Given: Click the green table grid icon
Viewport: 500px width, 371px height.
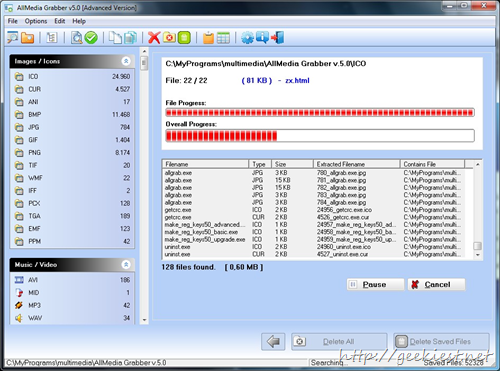Looking at the screenshot, I should click(x=223, y=38).
